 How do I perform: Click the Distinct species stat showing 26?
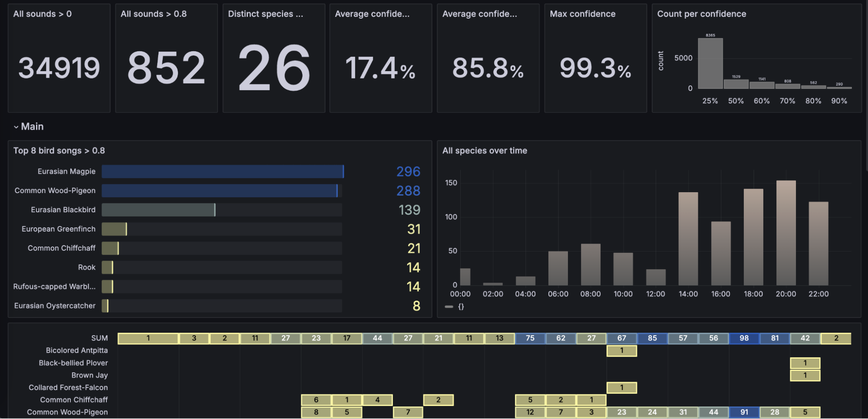click(x=274, y=67)
